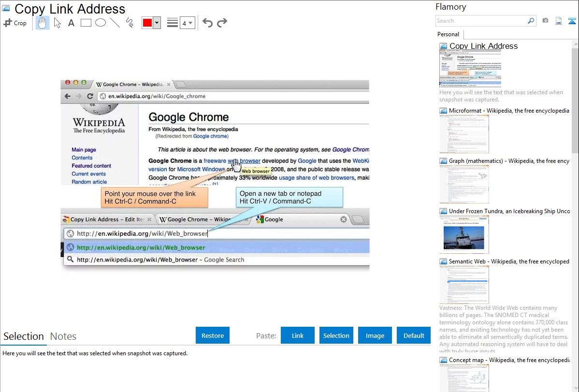579x392 pixels.
Task: Click the Vastness snapshot description text
Action: [x=504, y=329]
